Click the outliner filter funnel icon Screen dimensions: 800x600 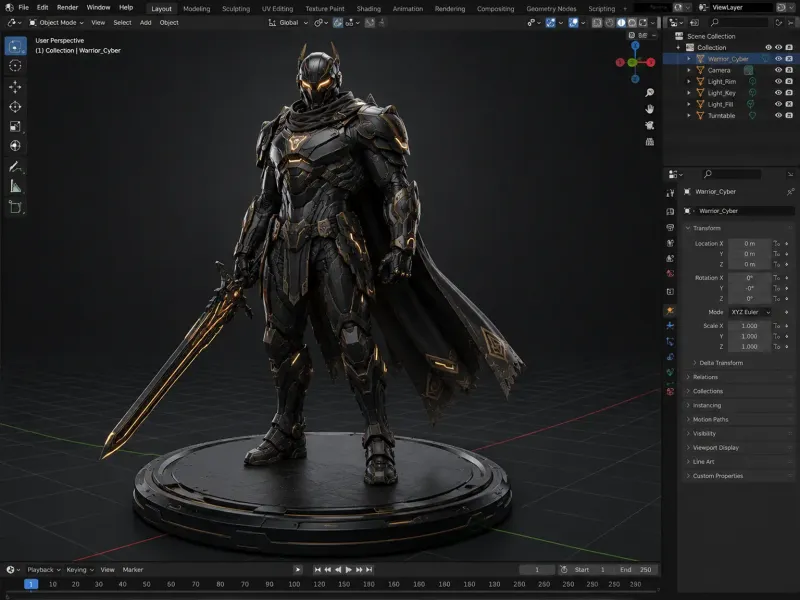[778, 22]
